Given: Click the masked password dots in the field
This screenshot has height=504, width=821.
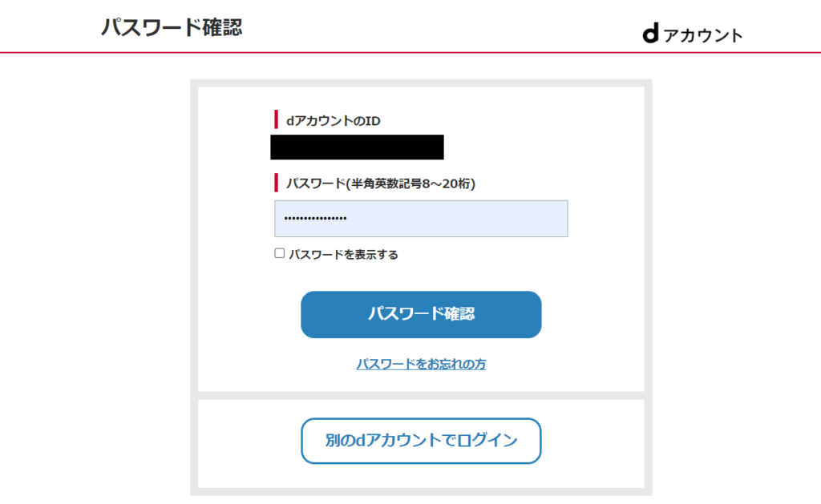Looking at the screenshot, I should click(x=315, y=218).
